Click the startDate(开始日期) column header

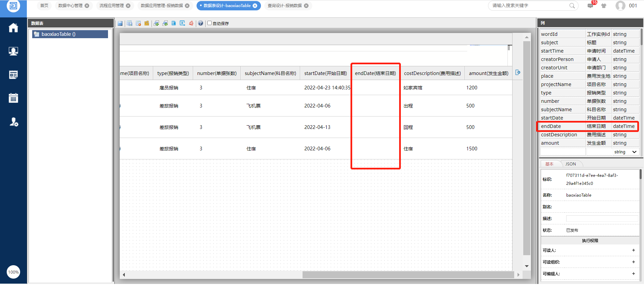[325, 73]
